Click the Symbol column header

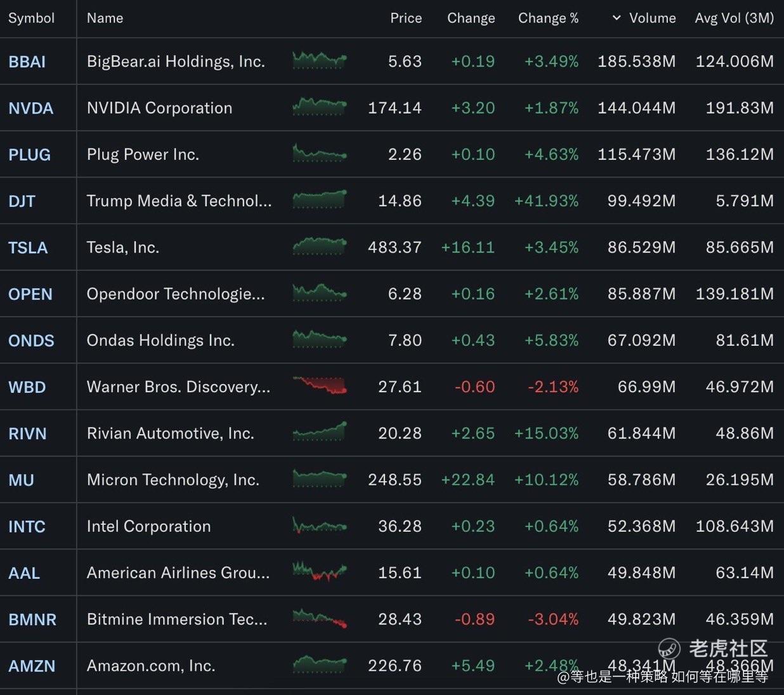pos(31,18)
